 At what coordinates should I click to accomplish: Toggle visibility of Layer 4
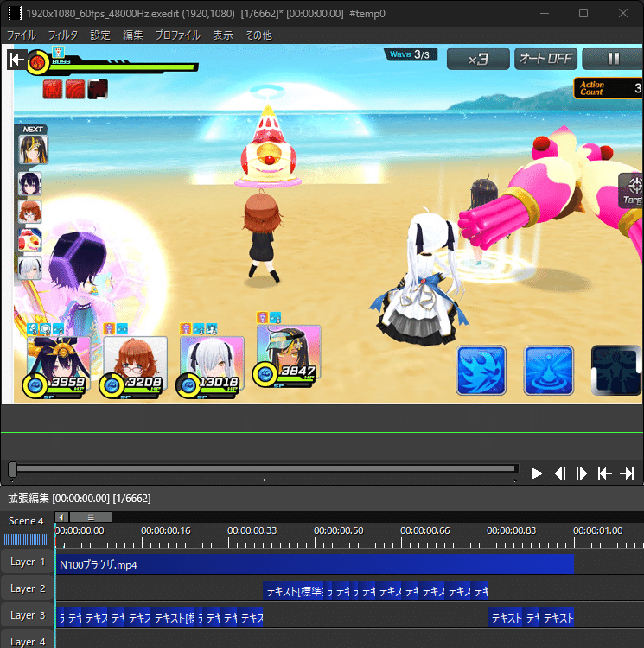click(28, 640)
